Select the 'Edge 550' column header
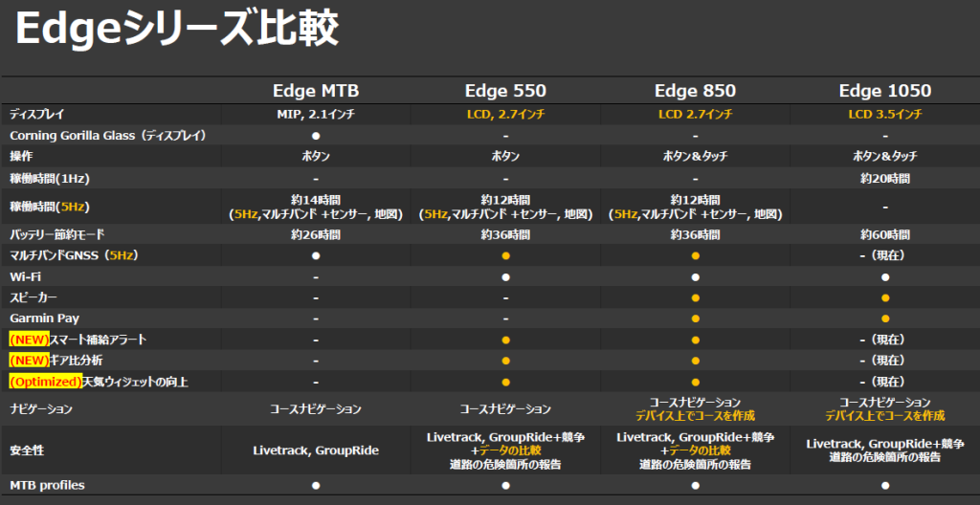The width and height of the screenshot is (980, 505). click(x=505, y=91)
